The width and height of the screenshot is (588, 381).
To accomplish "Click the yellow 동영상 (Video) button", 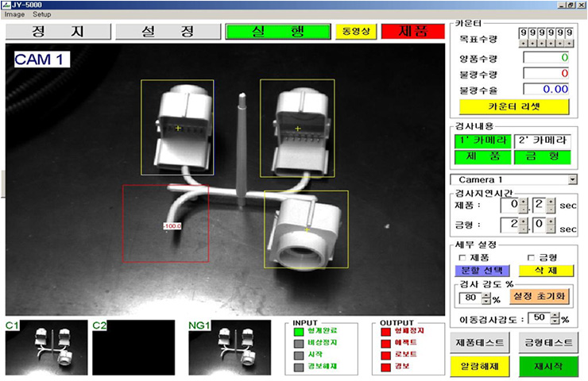I will (x=354, y=32).
